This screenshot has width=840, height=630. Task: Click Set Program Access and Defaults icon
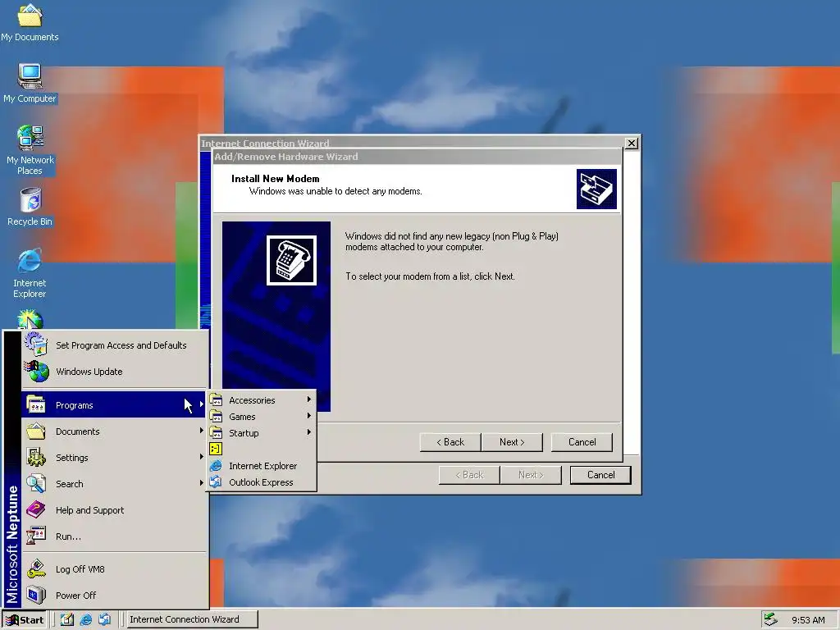click(x=36, y=345)
